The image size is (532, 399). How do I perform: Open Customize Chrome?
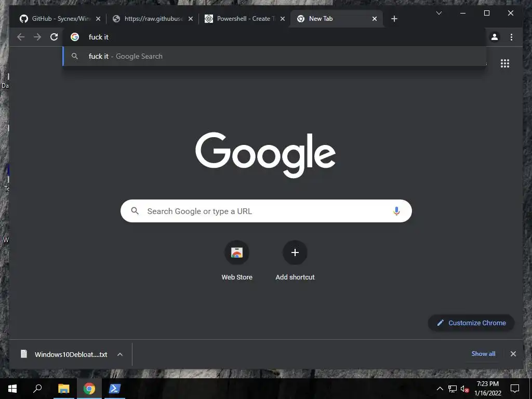(x=471, y=323)
